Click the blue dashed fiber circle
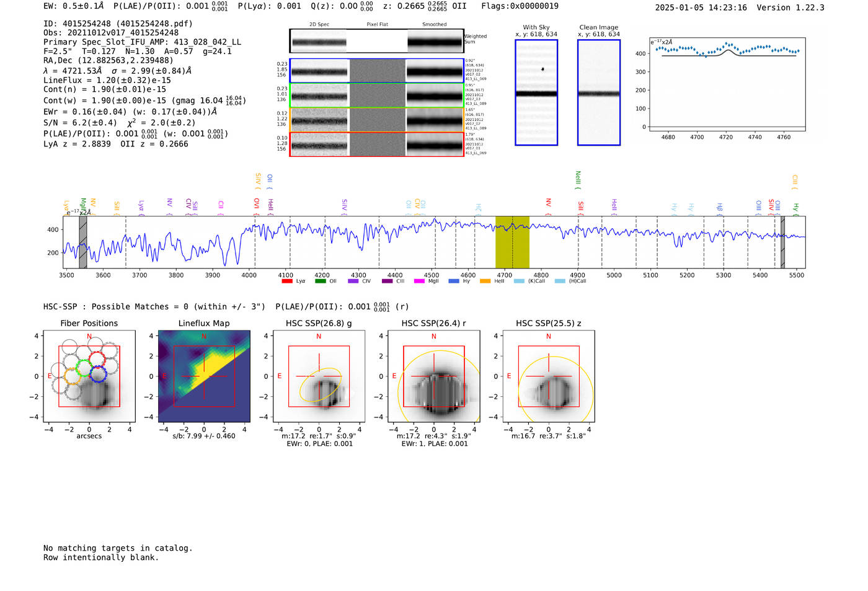 click(x=98, y=373)
